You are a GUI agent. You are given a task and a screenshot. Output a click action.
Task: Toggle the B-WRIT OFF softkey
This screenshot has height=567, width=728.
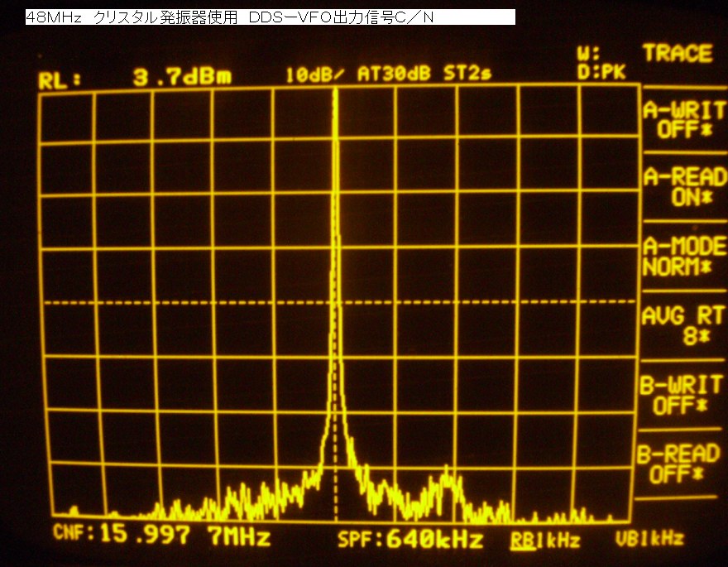tap(681, 395)
